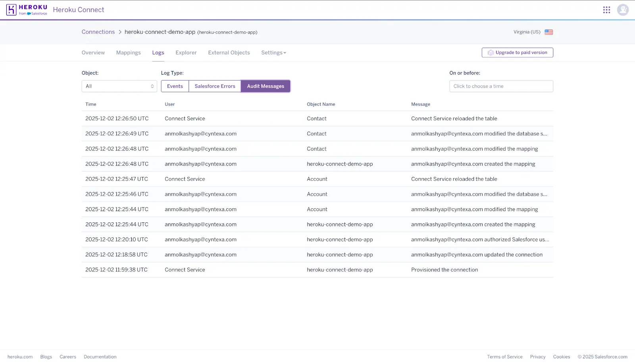Click the On or before time picker field
This screenshot has height=364, width=635.
click(x=501, y=86)
